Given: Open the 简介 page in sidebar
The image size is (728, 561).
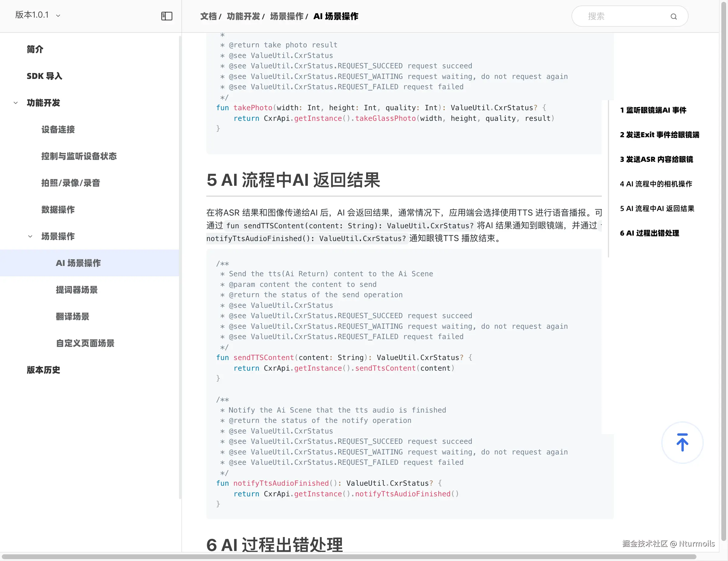Looking at the screenshot, I should (35, 49).
